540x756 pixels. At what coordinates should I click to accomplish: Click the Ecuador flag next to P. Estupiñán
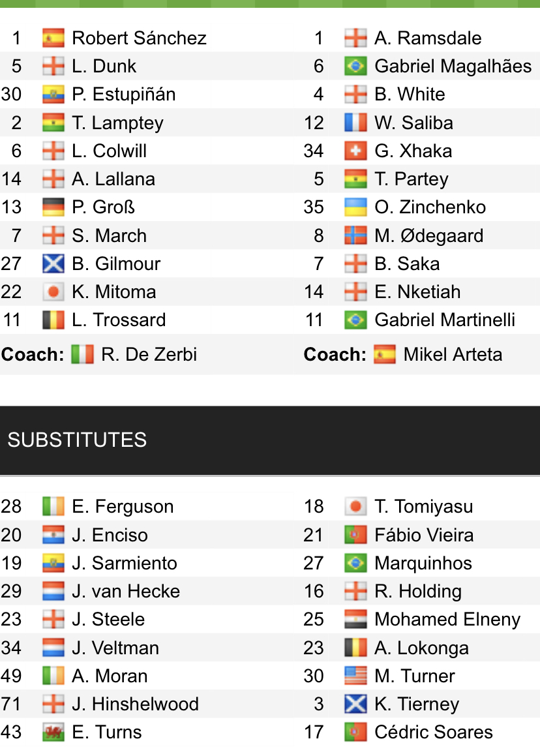pos(53,95)
